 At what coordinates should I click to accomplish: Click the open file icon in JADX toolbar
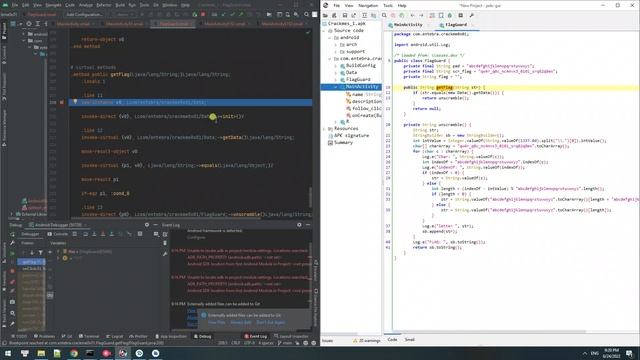click(x=325, y=16)
